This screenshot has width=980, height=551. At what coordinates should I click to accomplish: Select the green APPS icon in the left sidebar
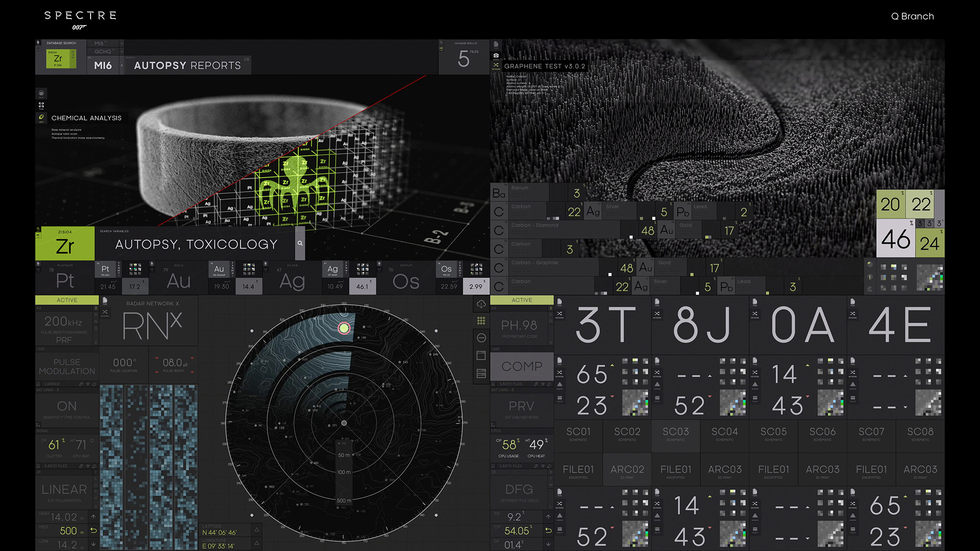coord(41,117)
